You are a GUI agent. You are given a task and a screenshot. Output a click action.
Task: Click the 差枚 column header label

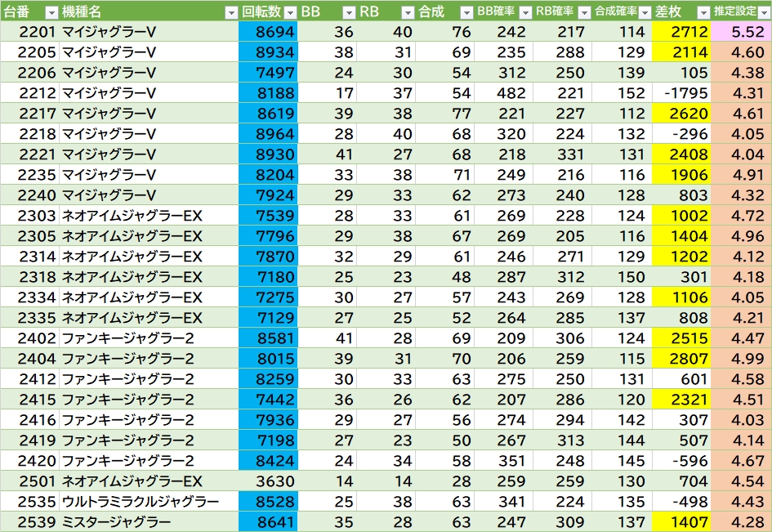point(668,11)
